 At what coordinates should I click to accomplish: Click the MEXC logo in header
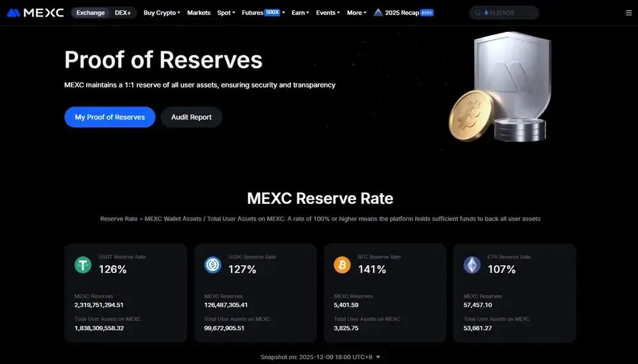(x=35, y=13)
